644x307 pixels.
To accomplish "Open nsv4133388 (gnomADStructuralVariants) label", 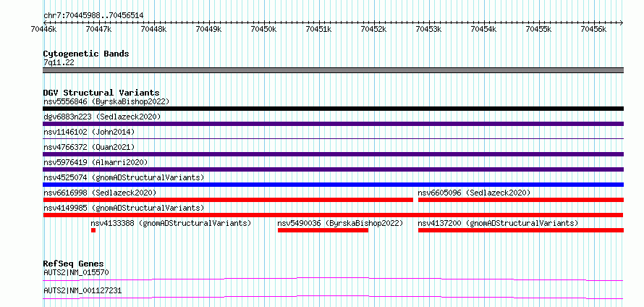I will coord(171,223).
